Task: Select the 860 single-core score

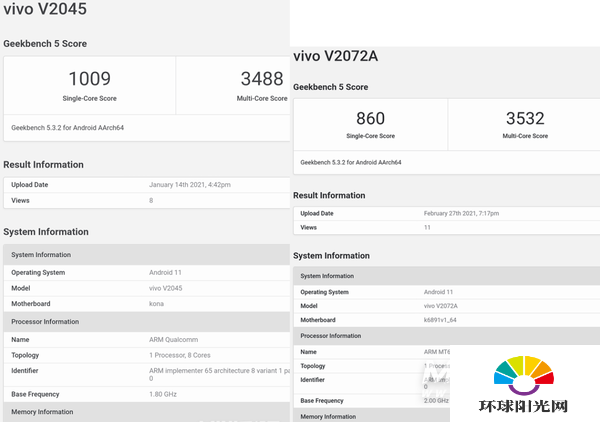Action: pos(370,118)
